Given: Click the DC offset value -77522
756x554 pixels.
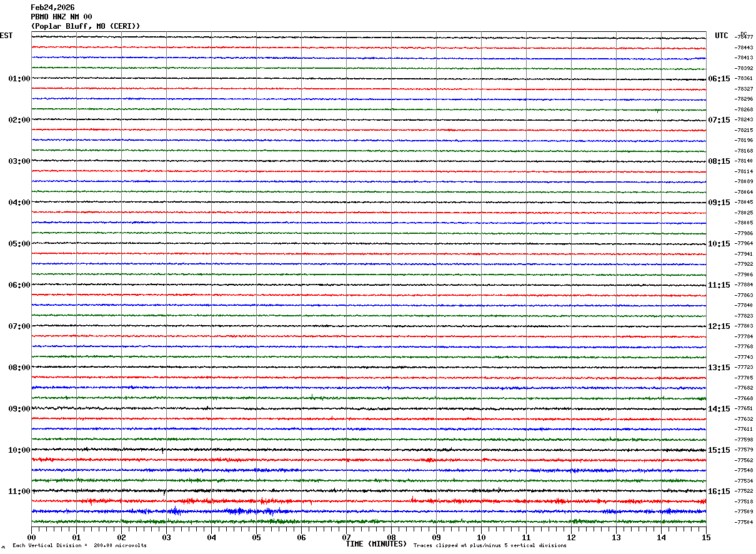Looking at the screenshot, I should 744,491.
